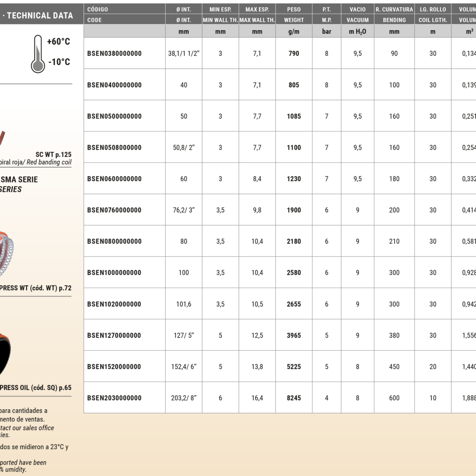
Task: Open the PRESS WT p.72 reference
Action: (x=35, y=288)
